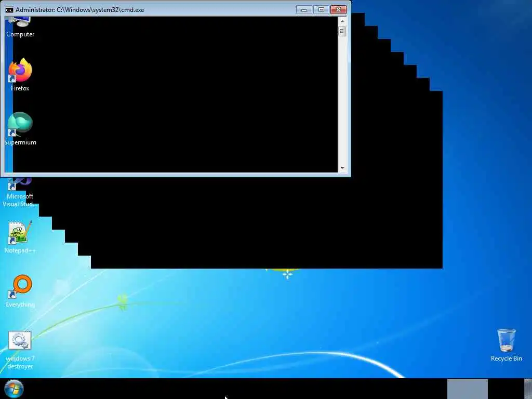Open the Computer desktop icon

tap(20, 28)
